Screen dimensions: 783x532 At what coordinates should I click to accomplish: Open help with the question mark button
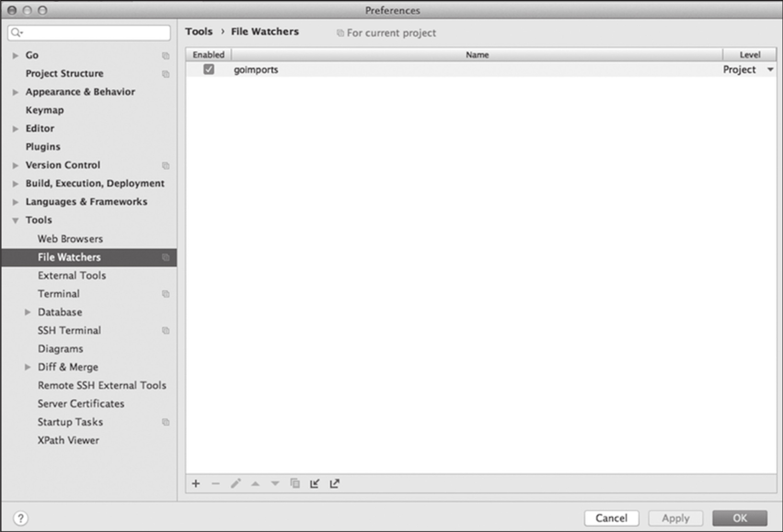(x=20, y=518)
